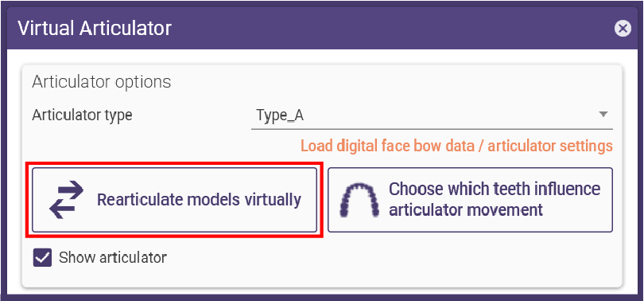Select the Rearticulate models virtually text
This screenshot has width=644, height=301.
pos(200,199)
